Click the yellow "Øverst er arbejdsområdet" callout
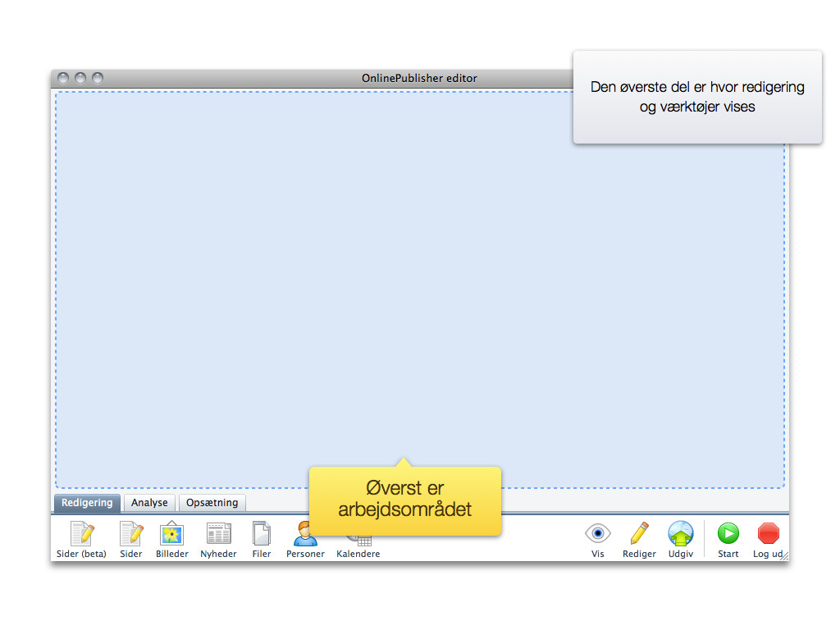The width and height of the screenshot is (840, 630). tap(404, 500)
